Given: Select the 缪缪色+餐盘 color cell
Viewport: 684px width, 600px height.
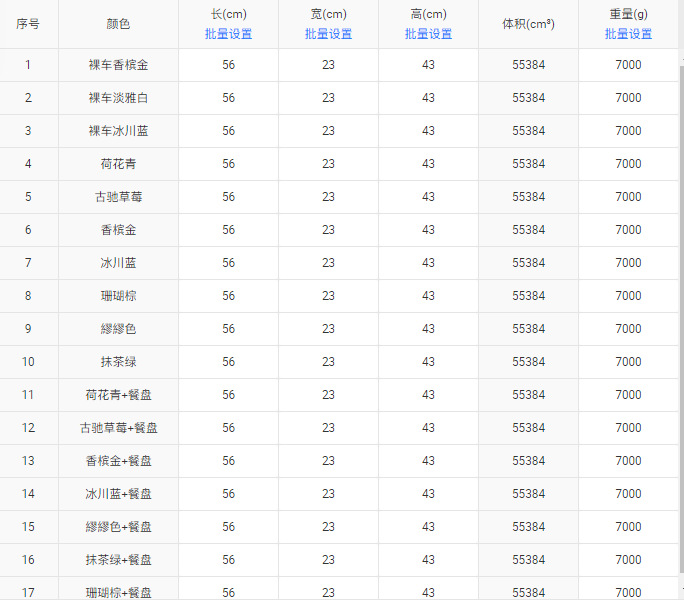Looking at the screenshot, I should pos(118,527).
